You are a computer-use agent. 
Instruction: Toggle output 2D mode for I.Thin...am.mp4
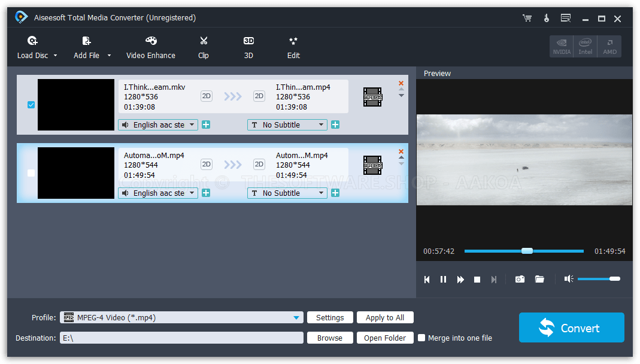coord(259,96)
